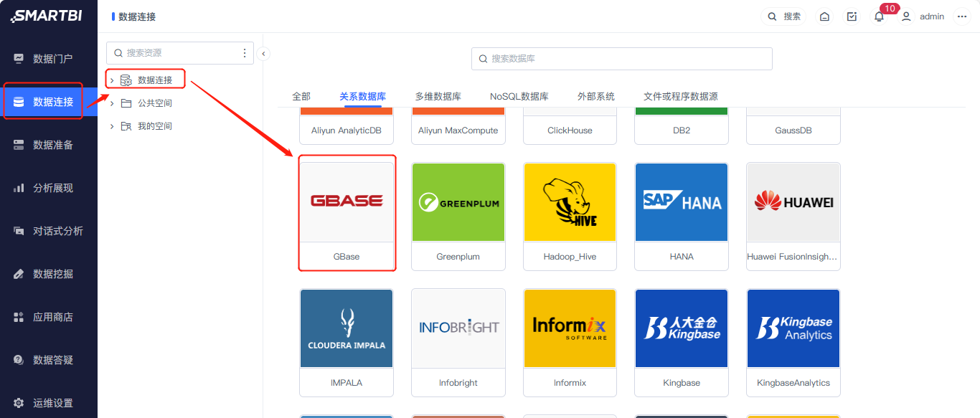Collapse the resource tree panel arrow
This screenshot has height=418, width=980.
tap(263, 53)
